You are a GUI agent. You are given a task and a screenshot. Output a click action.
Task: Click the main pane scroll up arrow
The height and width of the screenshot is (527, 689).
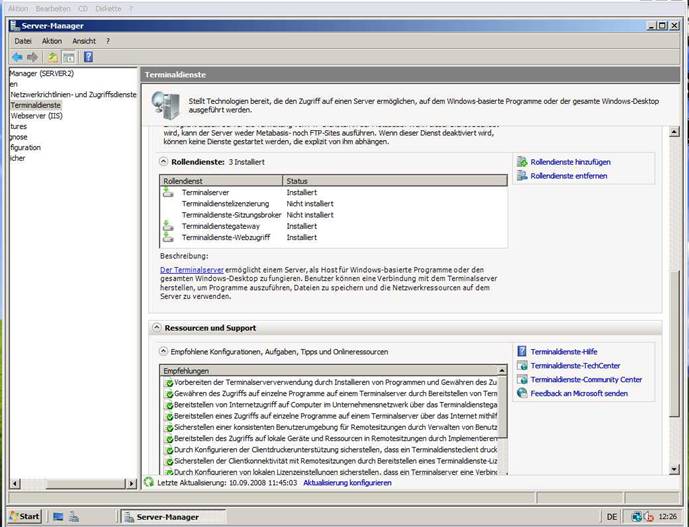coord(674,131)
